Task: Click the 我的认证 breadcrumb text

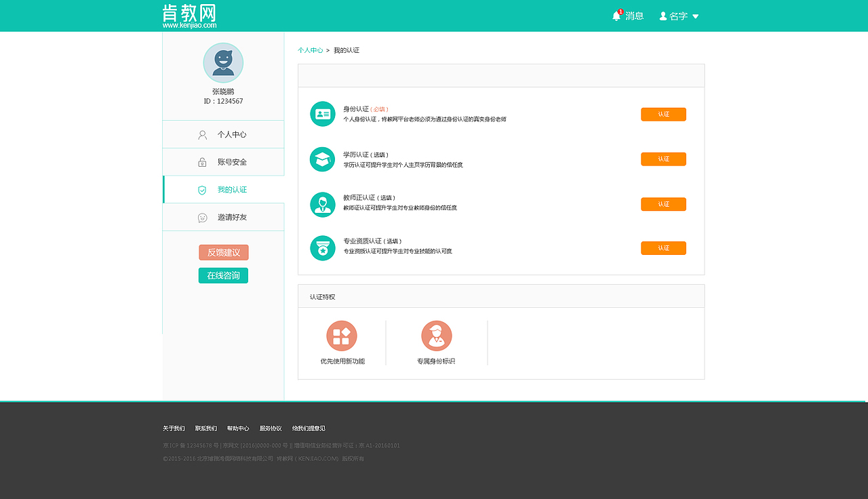Action: (x=347, y=51)
